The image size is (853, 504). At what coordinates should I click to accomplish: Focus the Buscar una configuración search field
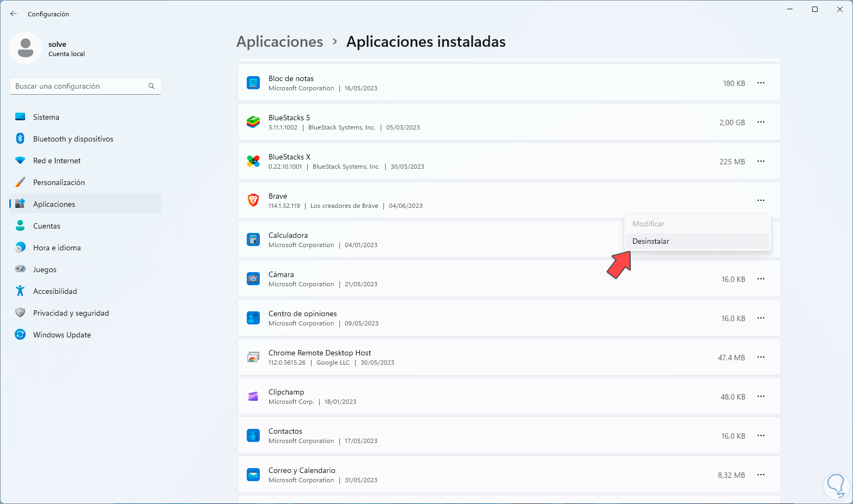(x=86, y=86)
